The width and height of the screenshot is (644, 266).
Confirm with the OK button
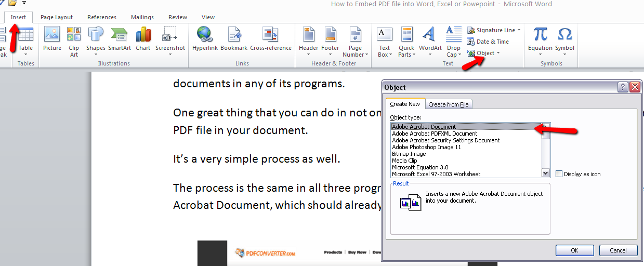click(x=574, y=250)
